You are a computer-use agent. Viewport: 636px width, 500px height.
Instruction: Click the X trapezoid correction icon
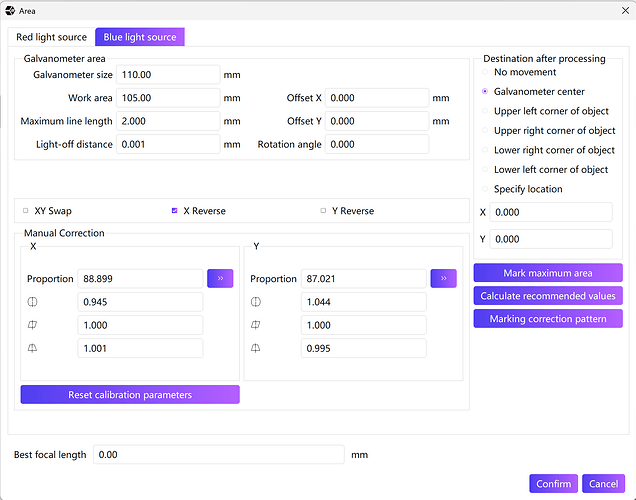coord(32,348)
